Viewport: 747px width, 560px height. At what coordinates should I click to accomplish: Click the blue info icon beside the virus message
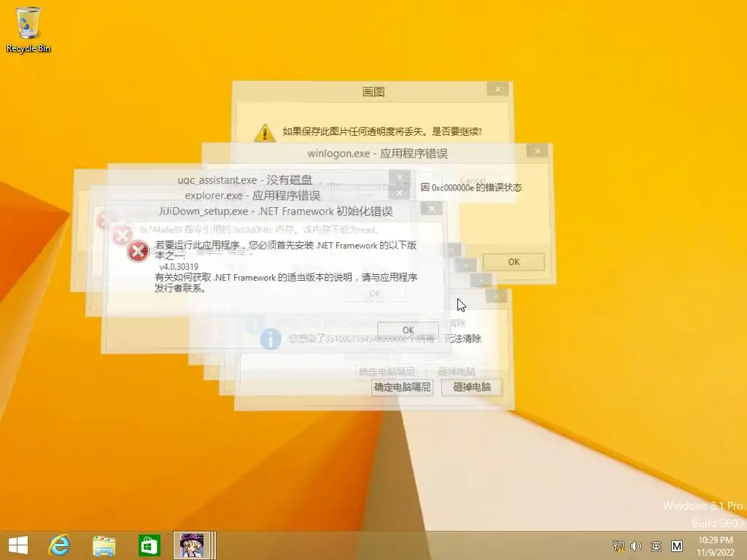[x=270, y=339]
